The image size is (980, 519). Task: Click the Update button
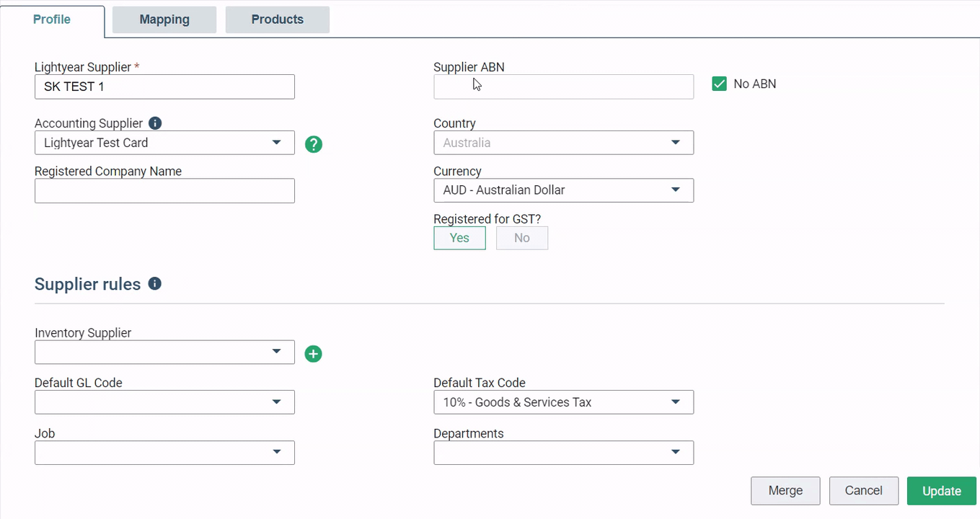coord(941,491)
